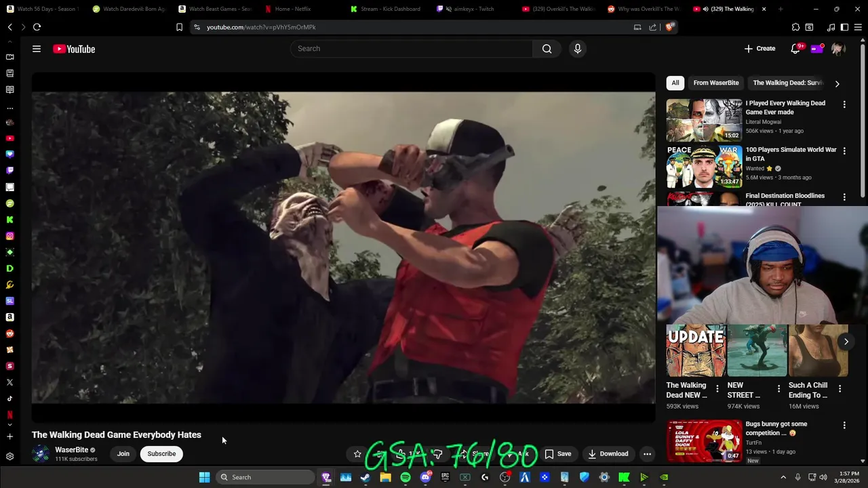Open Discord from the Windows taskbar

tap(425, 477)
